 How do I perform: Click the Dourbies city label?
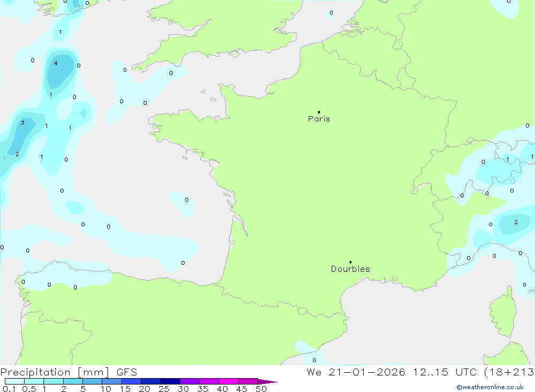coord(350,269)
